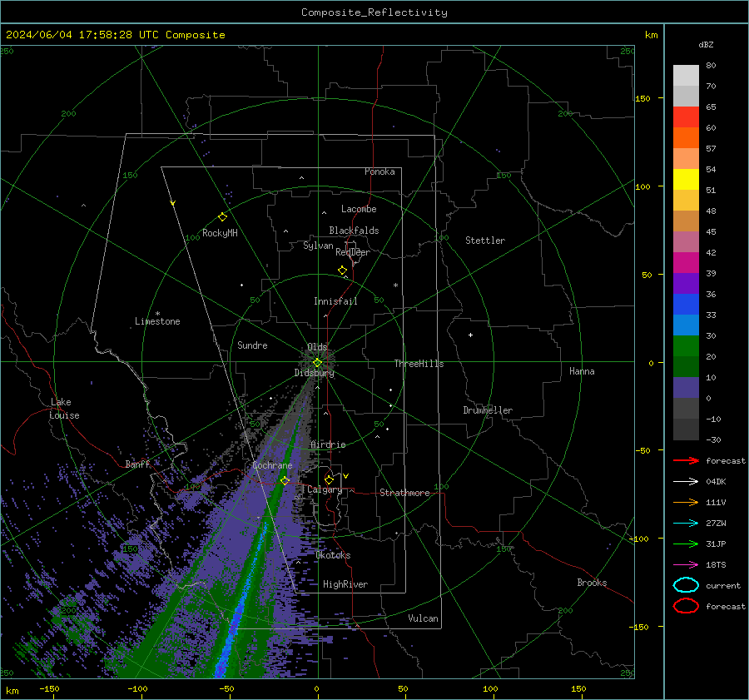Click the 150 tick on the right axis
The height and width of the screenshot is (700, 749).
[643, 98]
